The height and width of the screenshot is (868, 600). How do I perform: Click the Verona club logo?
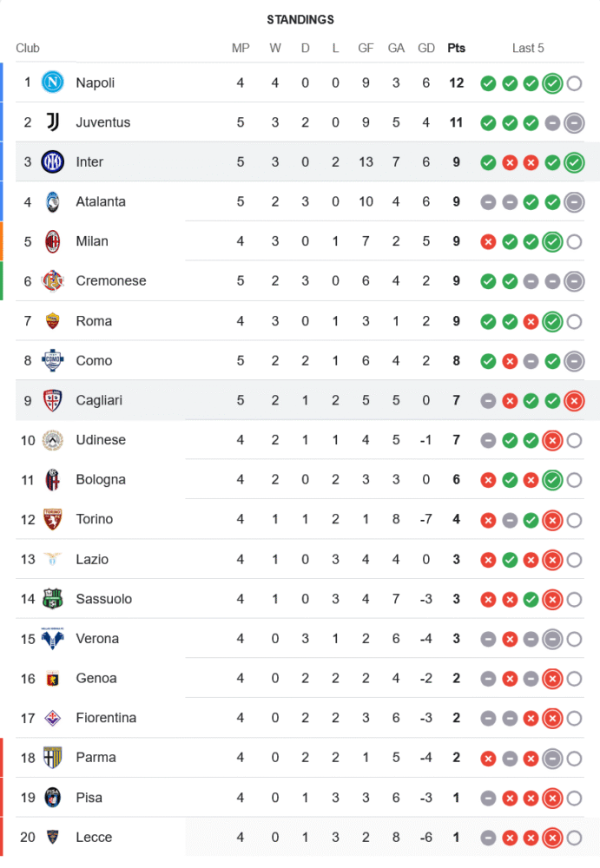[53, 639]
